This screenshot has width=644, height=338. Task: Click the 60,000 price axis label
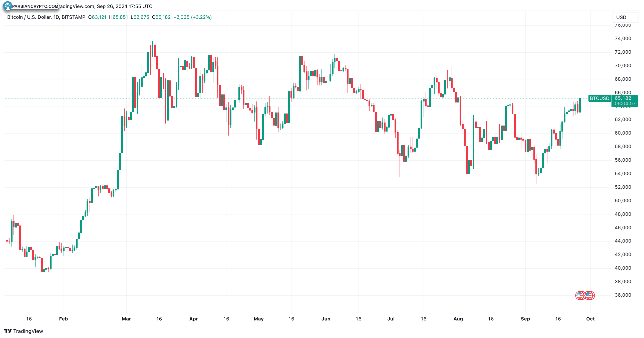tap(623, 133)
